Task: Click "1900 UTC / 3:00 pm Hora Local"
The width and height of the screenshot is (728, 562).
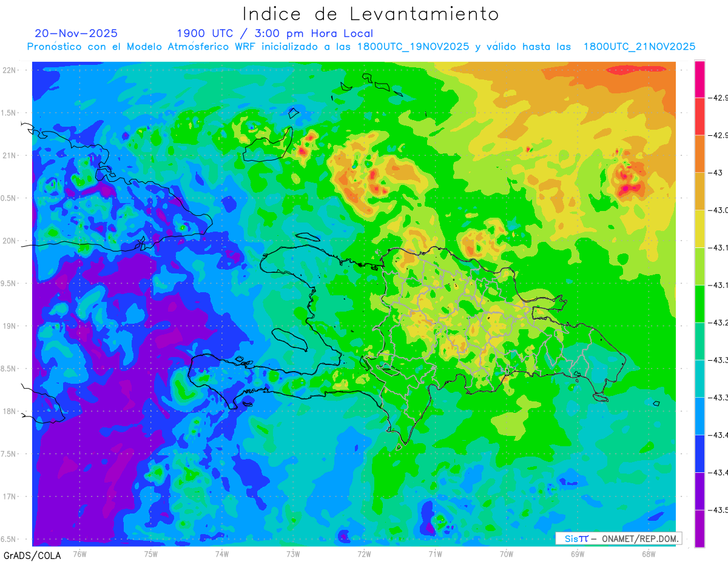Action: tap(275, 33)
